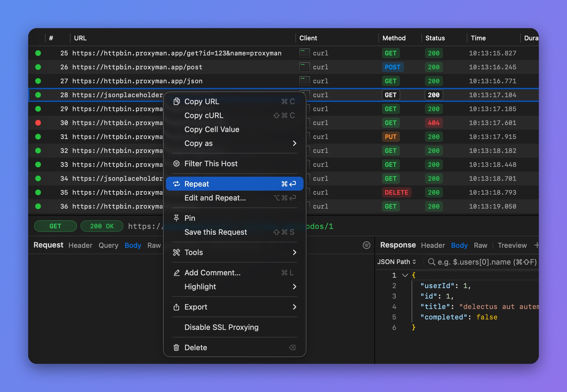Click the Export share icon
Viewport: 567px width, 392px height.
point(176,307)
